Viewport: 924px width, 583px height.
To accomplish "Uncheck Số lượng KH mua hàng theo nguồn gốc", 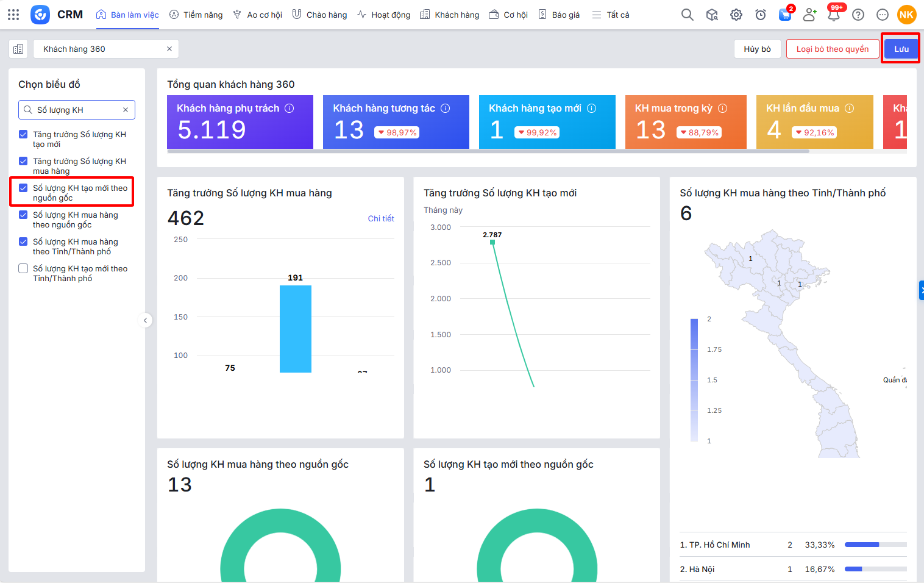I will [x=23, y=215].
